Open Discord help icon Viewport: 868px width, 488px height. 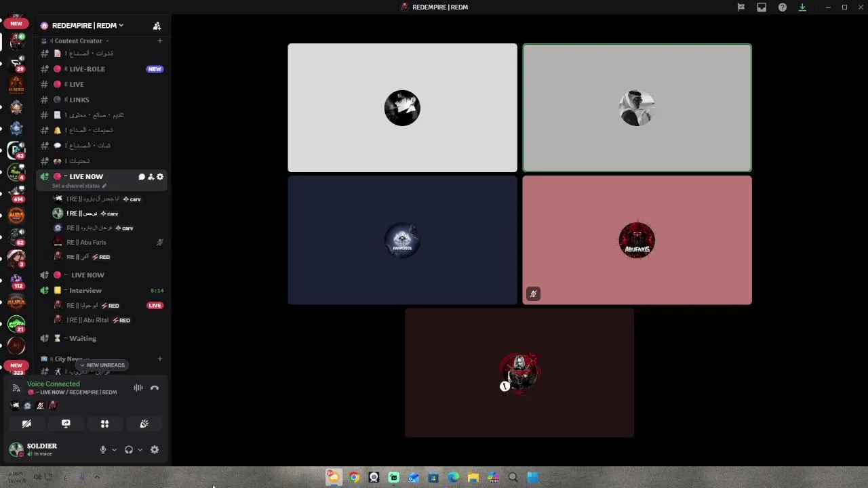pyautogui.click(x=782, y=7)
